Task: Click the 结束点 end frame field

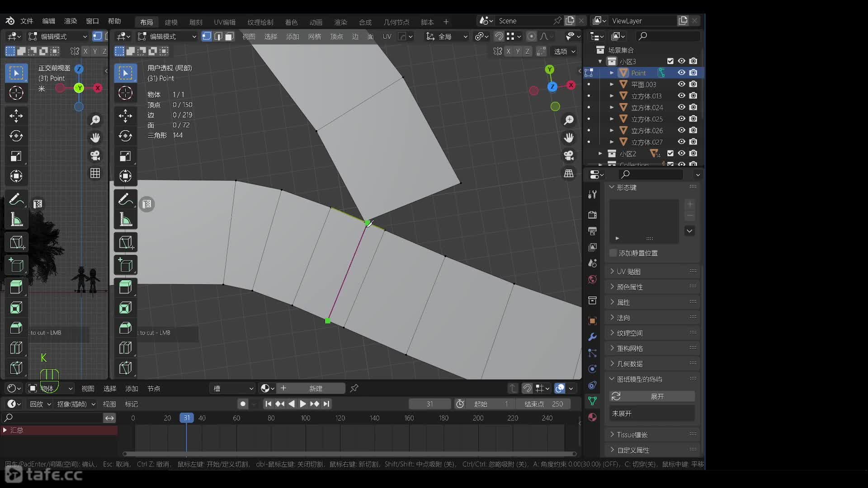Action: pos(544,404)
